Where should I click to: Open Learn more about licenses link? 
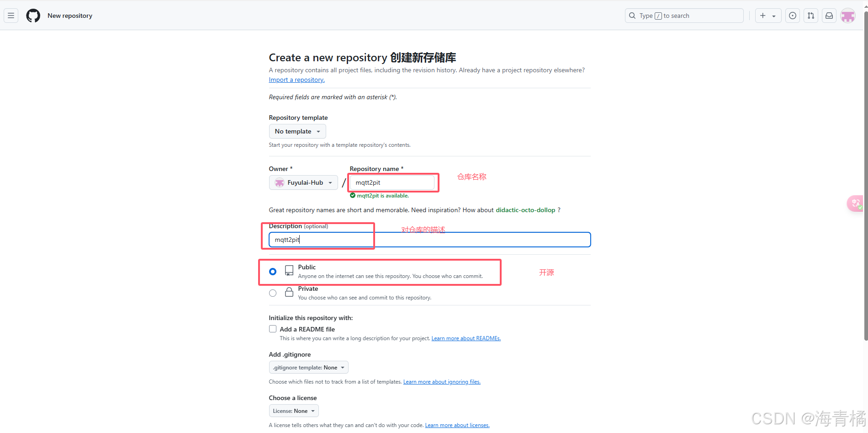(x=457, y=425)
